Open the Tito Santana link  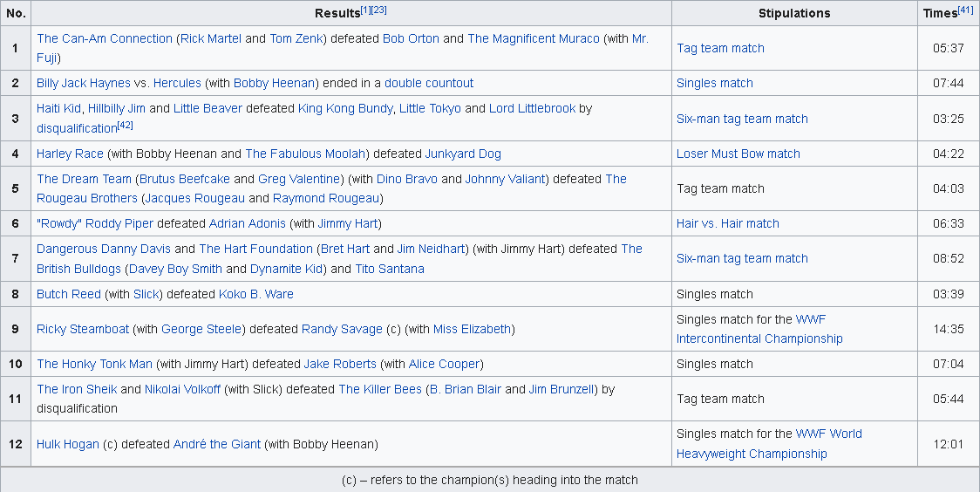[390, 269]
